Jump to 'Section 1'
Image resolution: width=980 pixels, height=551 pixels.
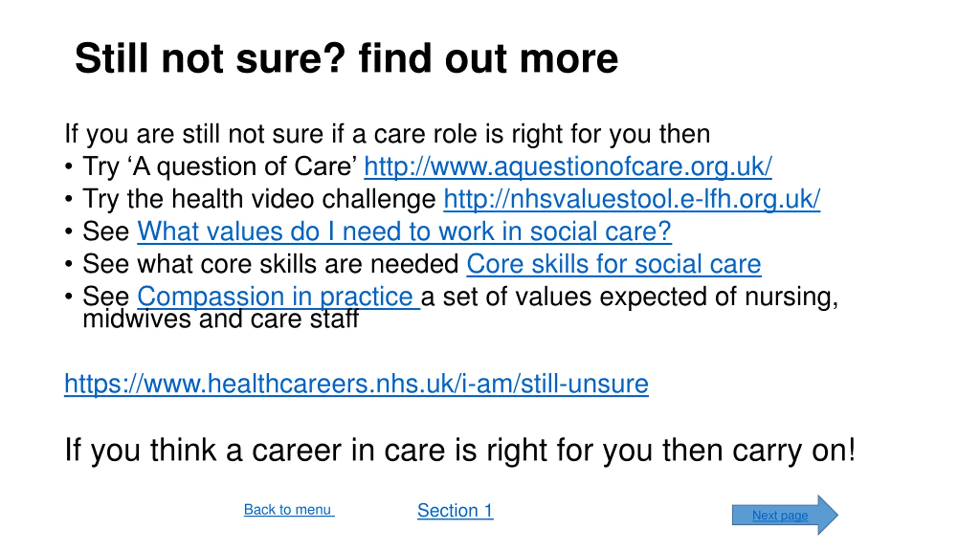(x=455, y=510)
